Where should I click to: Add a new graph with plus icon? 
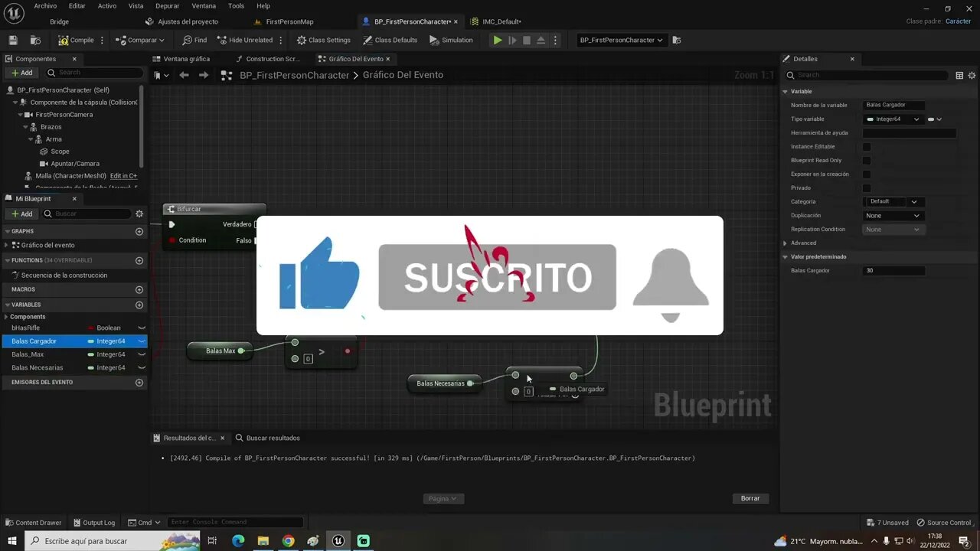click(139, 231)
